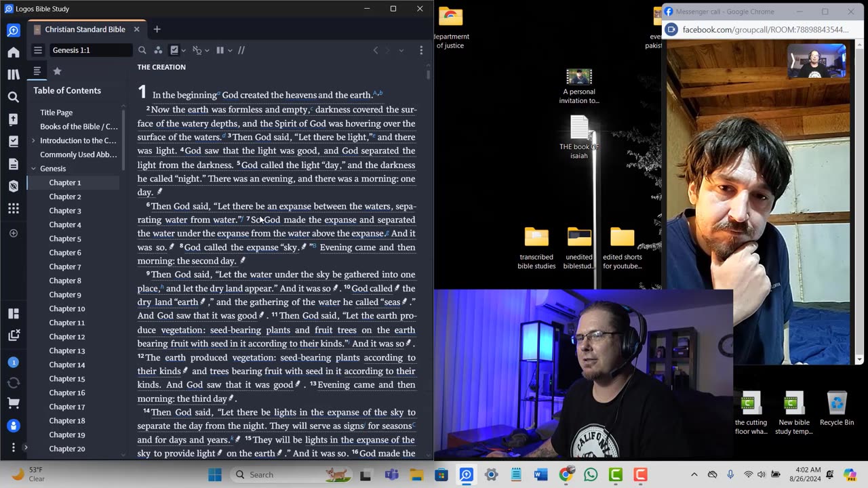This screenshot has width=868, height=488.
Task: Open the documents icon in Logos sidebar
Action: 14,164
